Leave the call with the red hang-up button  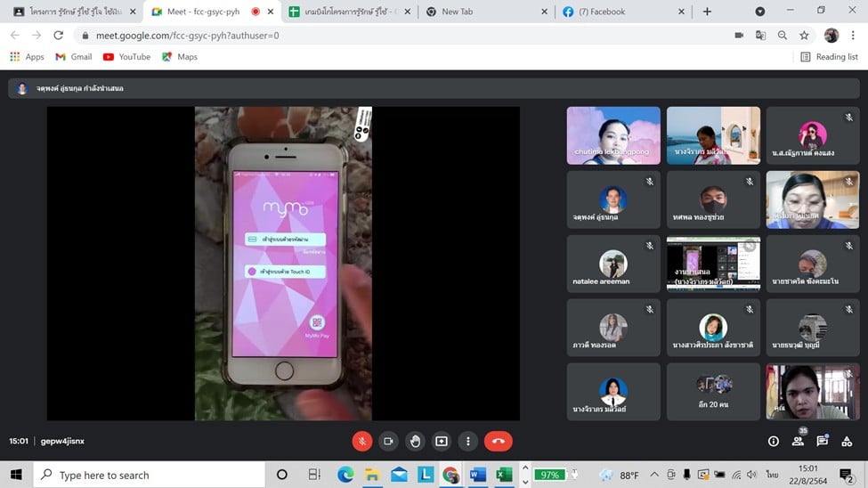click(499, 442)
